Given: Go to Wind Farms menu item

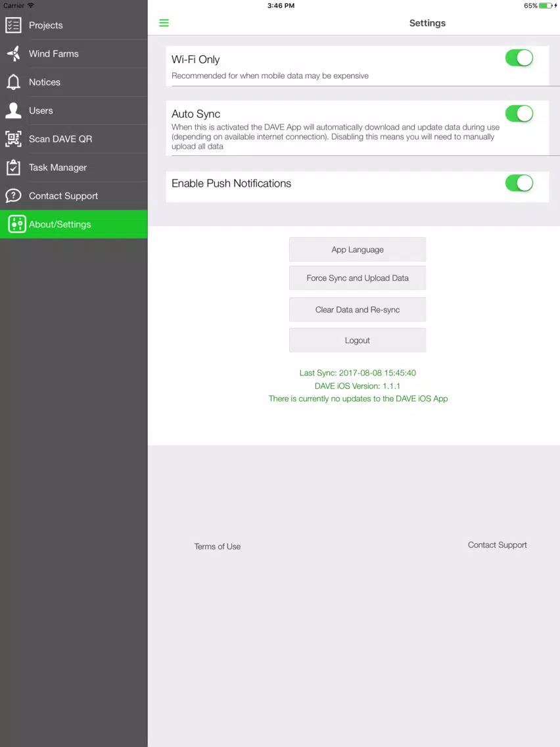Looking at the screenshot, I should coord(74,53).
